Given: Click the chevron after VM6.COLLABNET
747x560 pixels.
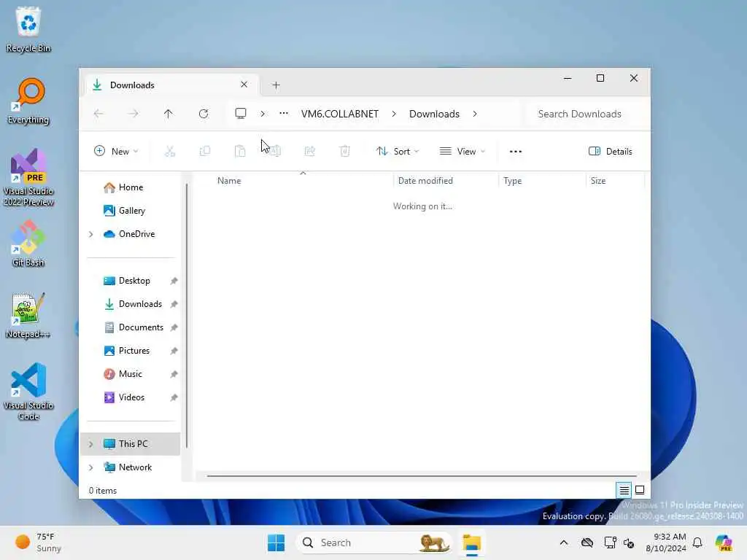Looking at the screenshot, I should [x=394, y=114].
